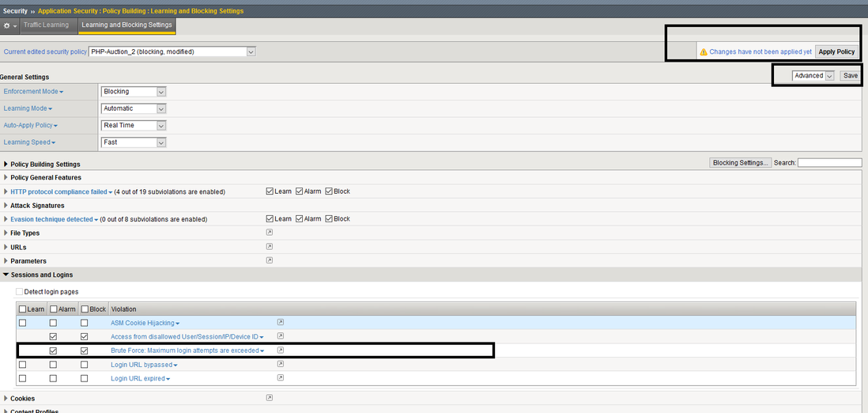
Task: Click Access from disallowed User/Session/IP/Device ID link
Action: click(184, 336)
